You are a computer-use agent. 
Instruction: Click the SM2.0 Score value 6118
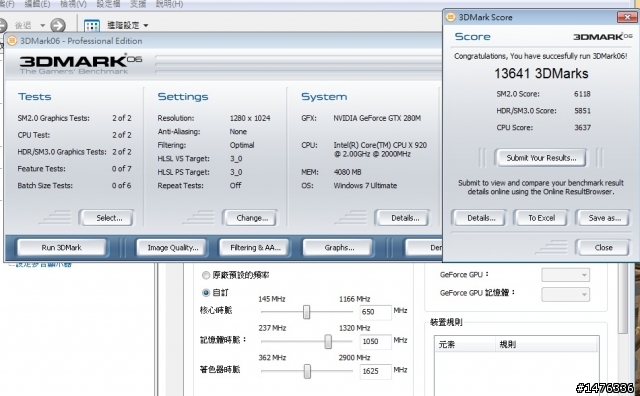[x=582, y=94]
